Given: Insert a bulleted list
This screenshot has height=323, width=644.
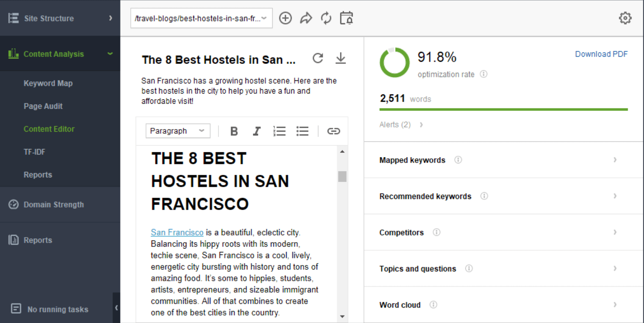Looking at the screenshot, I should tap(302, 131).
